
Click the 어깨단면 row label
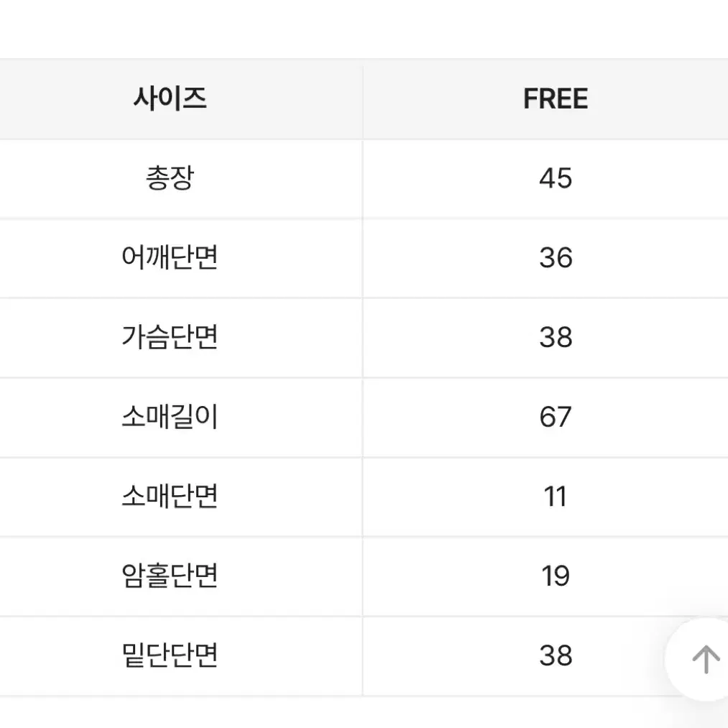tap(170, 258)
